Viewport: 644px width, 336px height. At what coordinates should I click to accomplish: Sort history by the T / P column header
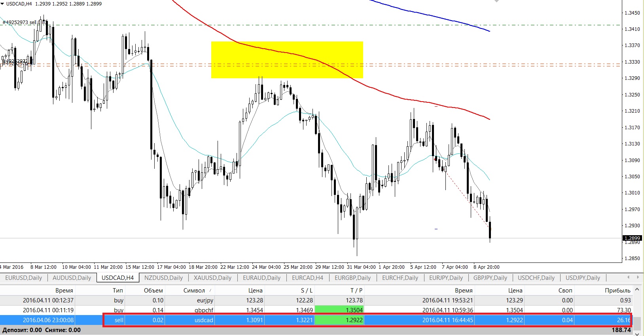coord(356,290)
